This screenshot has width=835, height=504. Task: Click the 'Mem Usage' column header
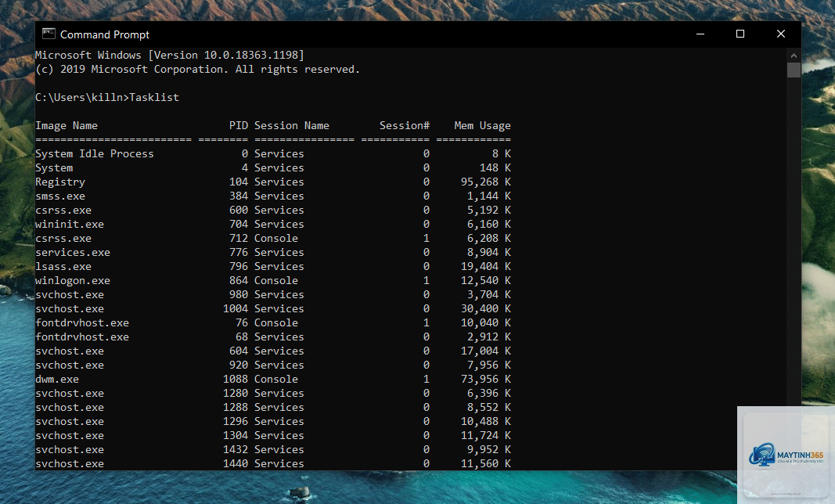click(483, 126)
